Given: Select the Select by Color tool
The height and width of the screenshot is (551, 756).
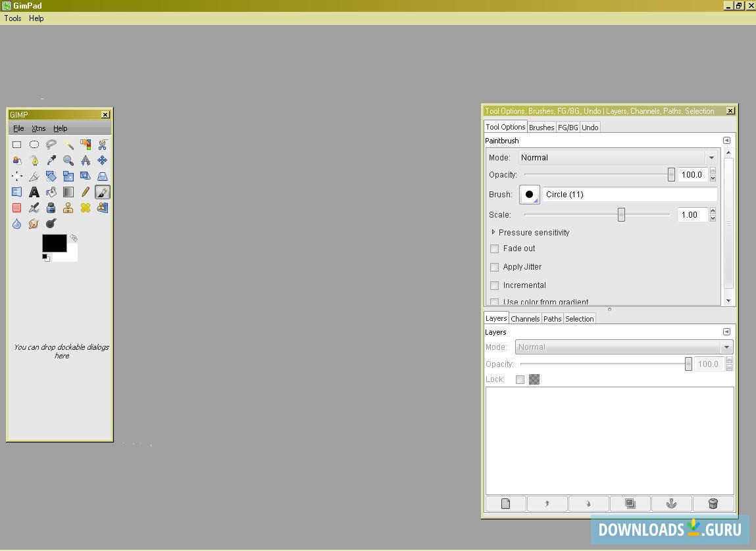Looking at the screenshot, I should tap(86, 145).
